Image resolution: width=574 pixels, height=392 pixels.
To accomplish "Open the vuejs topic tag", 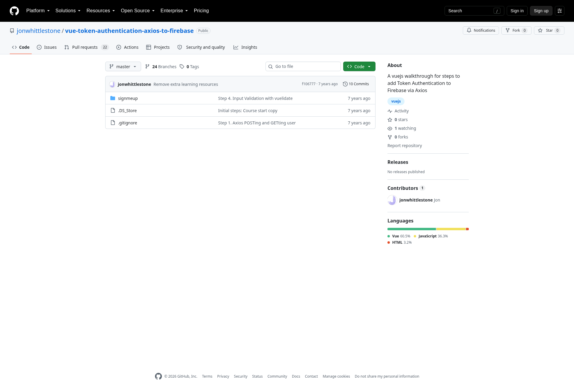I will click(x=396, y=101).
